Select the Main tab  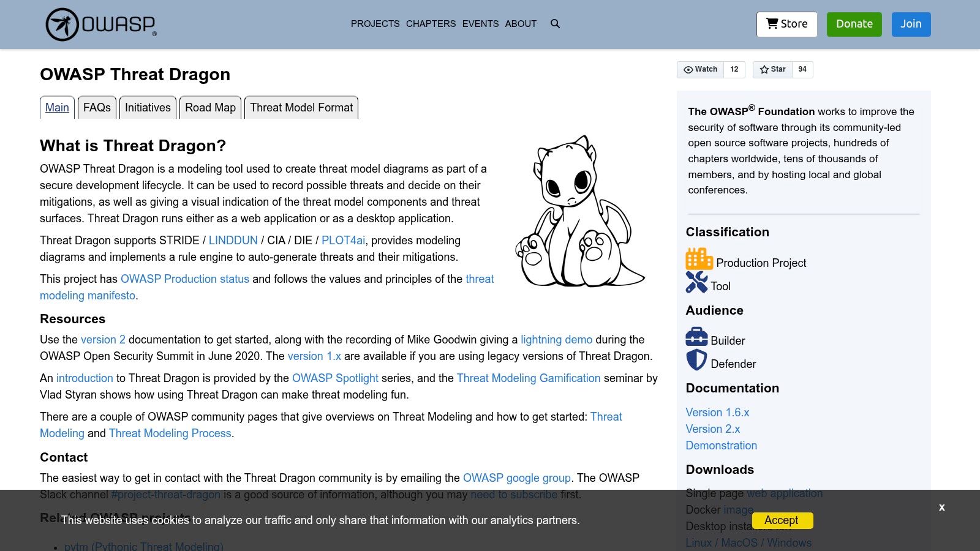(x=57, y=108)
